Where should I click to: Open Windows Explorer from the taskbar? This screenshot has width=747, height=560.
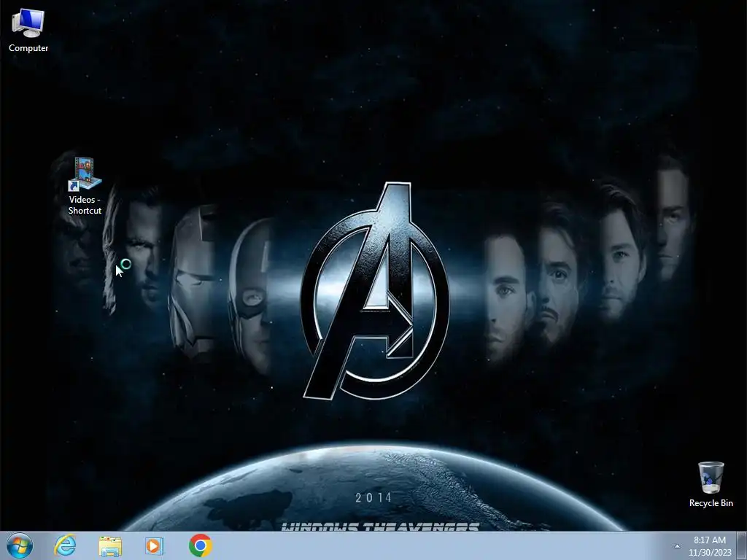pyautogui.click(x=110, y=545)
